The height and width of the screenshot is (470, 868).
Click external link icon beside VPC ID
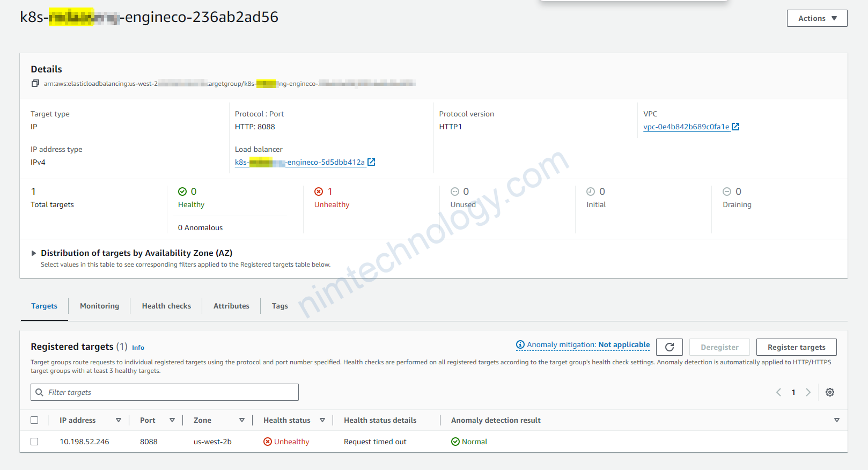735,127
